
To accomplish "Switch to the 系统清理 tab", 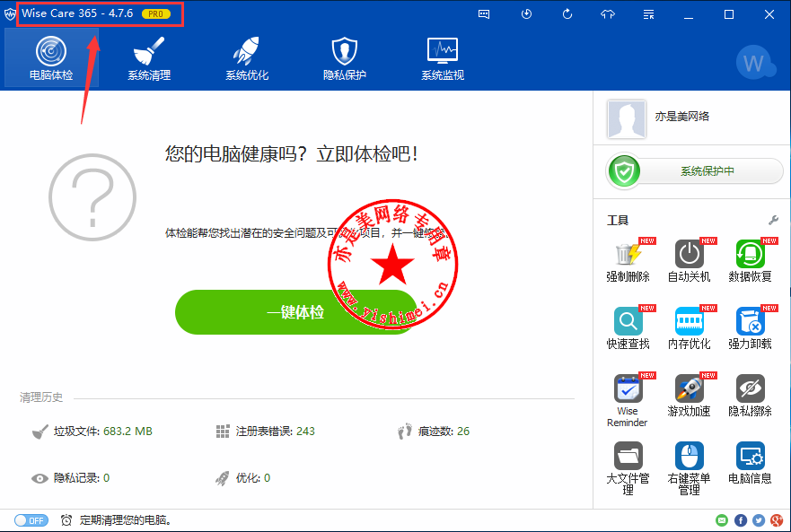I will pos(149,57).
